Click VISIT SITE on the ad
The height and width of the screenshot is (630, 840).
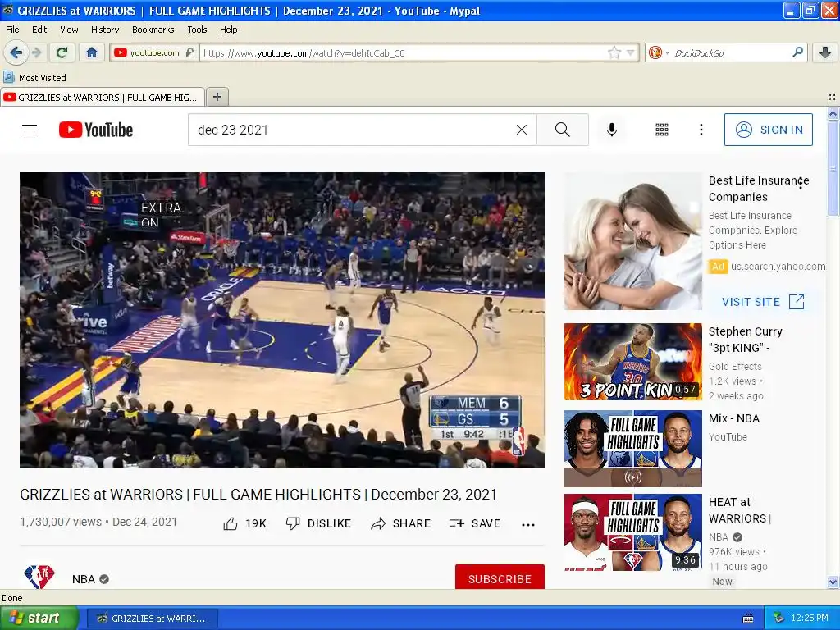[763, 302]
